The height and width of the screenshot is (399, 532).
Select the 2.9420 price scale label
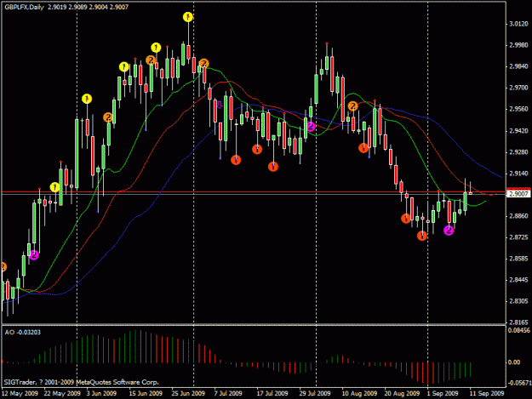tap(518, 131)
